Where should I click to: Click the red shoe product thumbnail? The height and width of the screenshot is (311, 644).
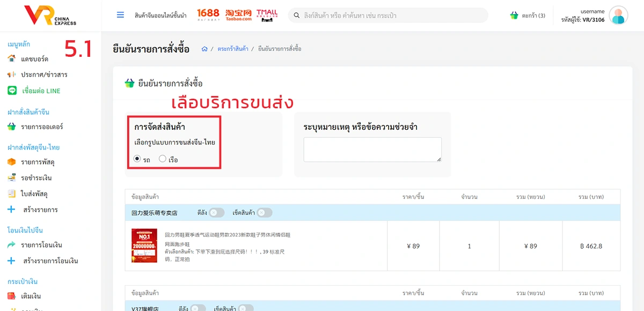144,246
